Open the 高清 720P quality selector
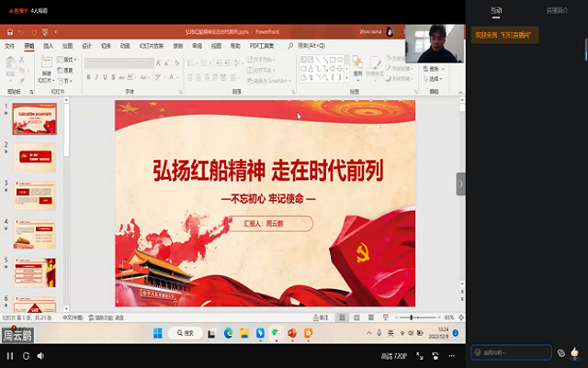This screenshot has height=368, width=588. coord(394,356)
